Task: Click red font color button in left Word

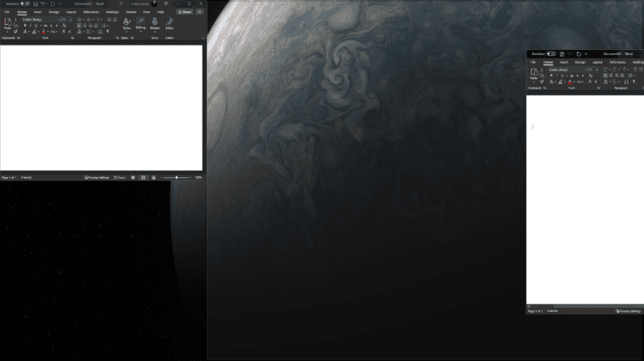Action: (x=43, y=31)
